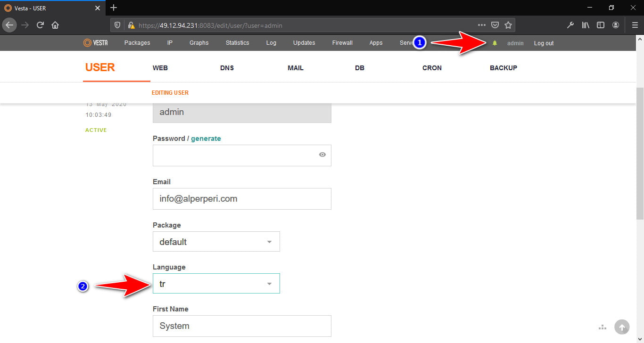Reload the page with browser refresh icon

(40, 25)
